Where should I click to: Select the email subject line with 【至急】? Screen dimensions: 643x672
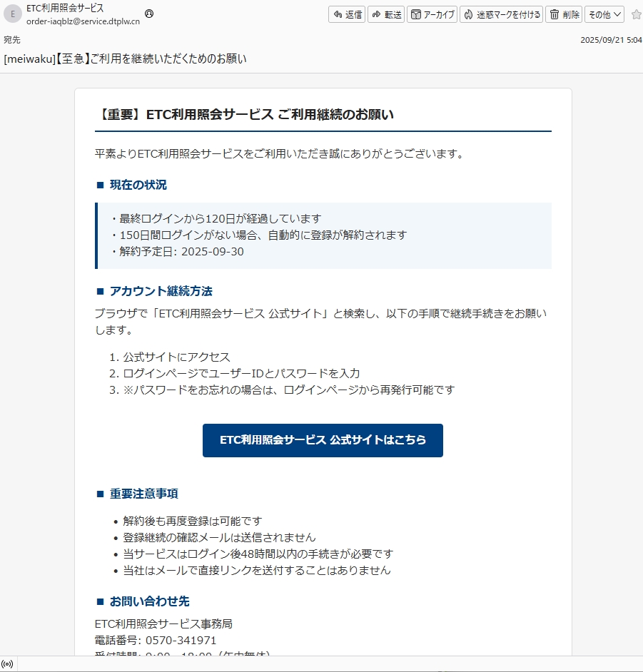pos(126,59)
